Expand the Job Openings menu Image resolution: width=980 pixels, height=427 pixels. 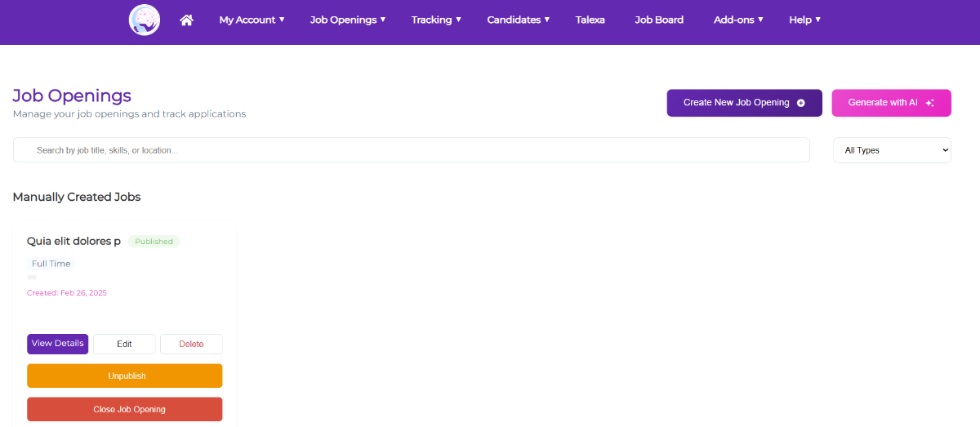click(348, 20)
